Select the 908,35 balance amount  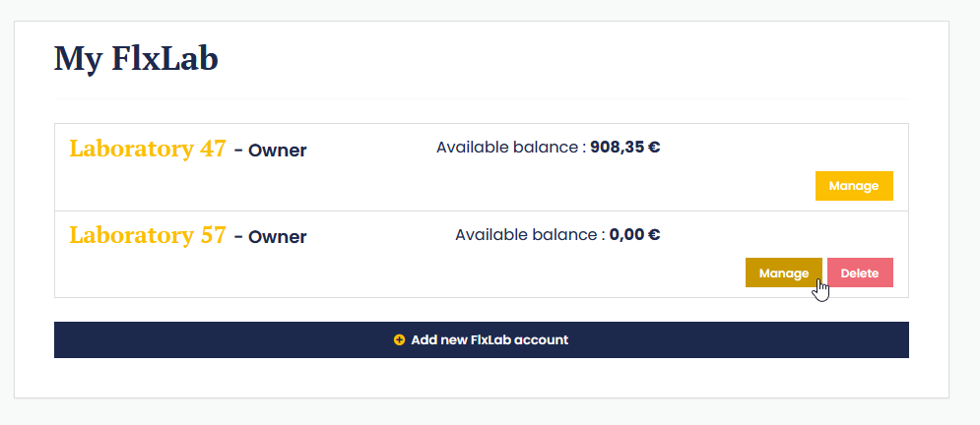tap(617, 149)
